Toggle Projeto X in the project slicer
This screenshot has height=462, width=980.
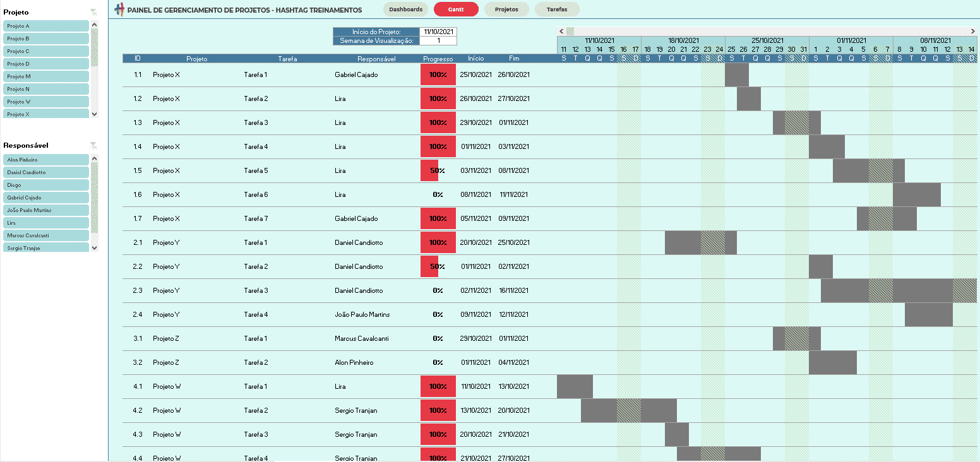(x=46, y=114)
